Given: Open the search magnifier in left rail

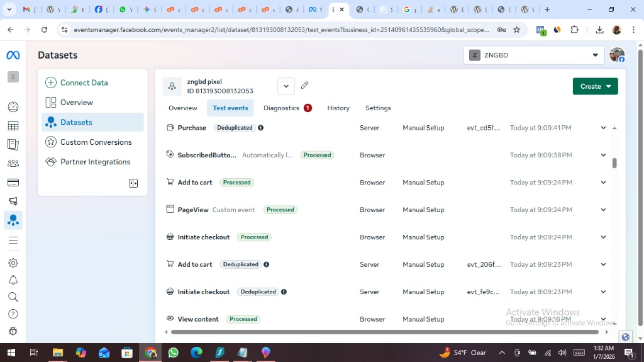Looking at the screenshot, I should 13,297.
